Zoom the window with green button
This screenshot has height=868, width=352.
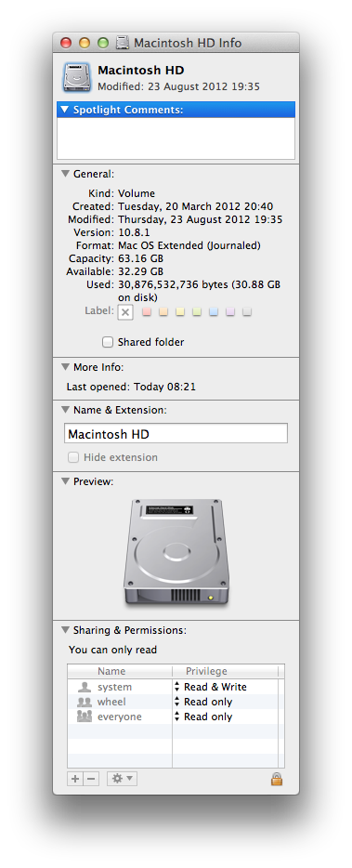point(103,43)
